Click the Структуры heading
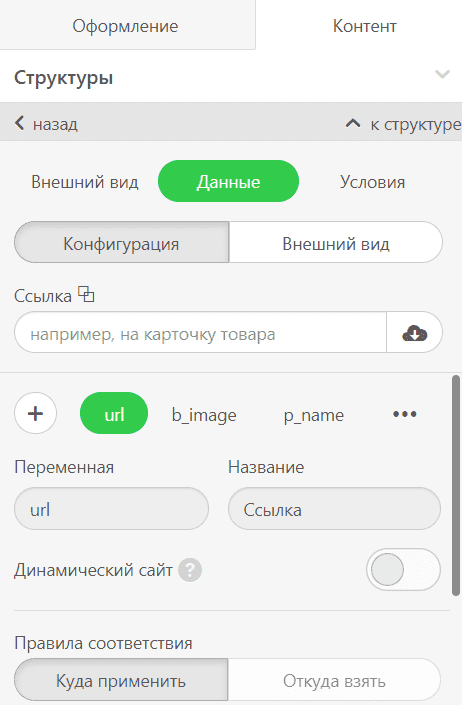The image size is (462, 705). tap(63, 78)
